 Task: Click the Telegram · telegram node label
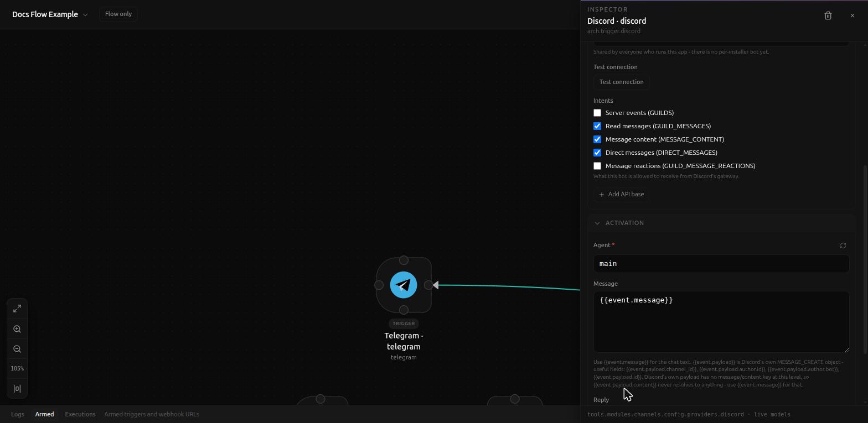tap(404, 341)
